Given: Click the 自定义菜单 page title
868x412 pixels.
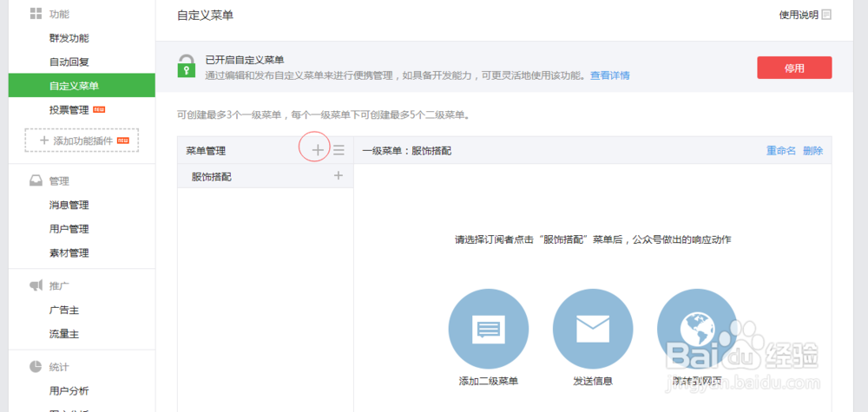Looking at the screenshot, I should click(206, 16).
